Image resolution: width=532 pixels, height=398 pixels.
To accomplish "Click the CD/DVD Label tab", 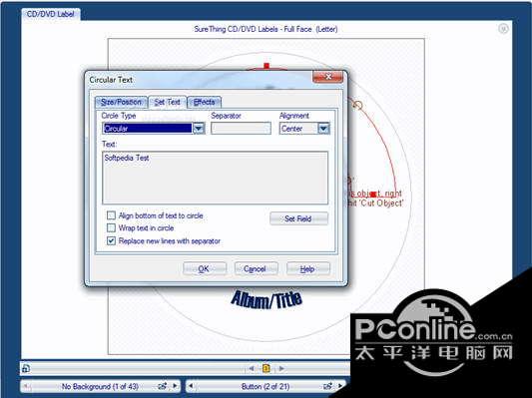I will (x=50, y=14).
